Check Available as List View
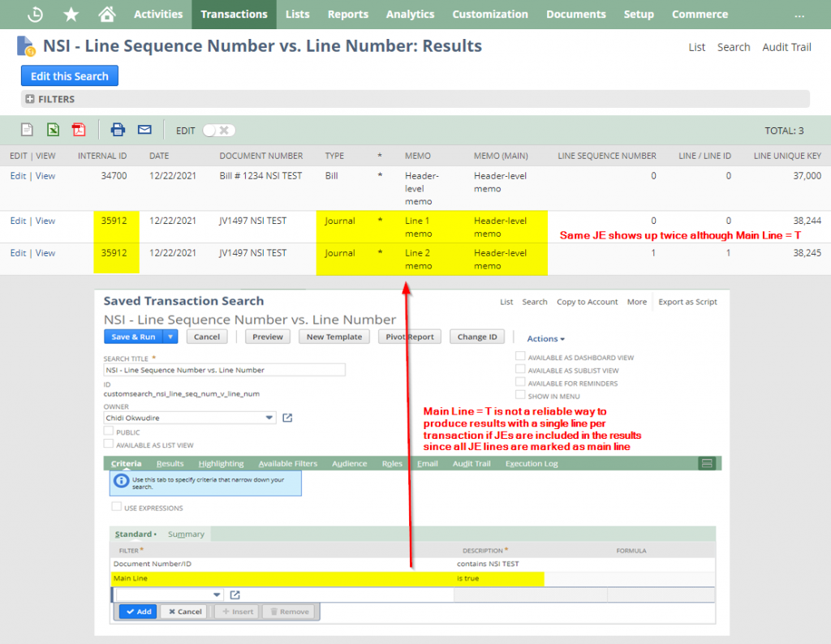This screenshot has height=644, width=831. click(109, 444)
